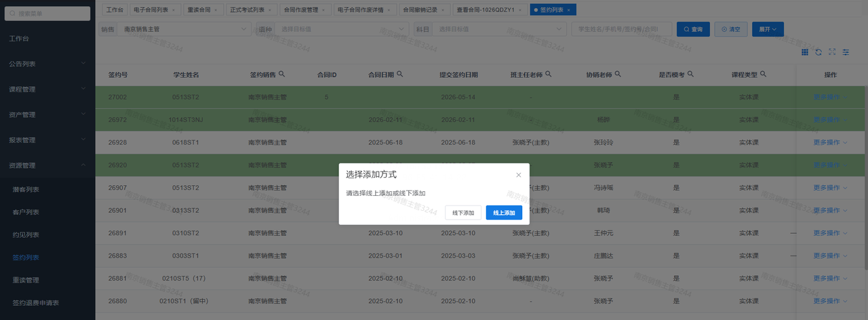The width and height of the screenshot is (868, 320).
Task: Click the search icon beside 课程类型 header
Action: pyautogui.click(x=763, y=75)
